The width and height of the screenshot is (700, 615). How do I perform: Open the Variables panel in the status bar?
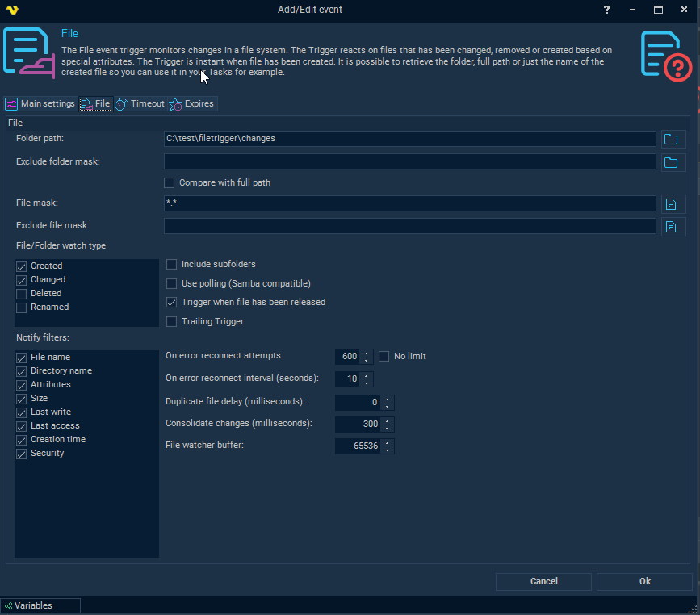[x=40, y=605]
